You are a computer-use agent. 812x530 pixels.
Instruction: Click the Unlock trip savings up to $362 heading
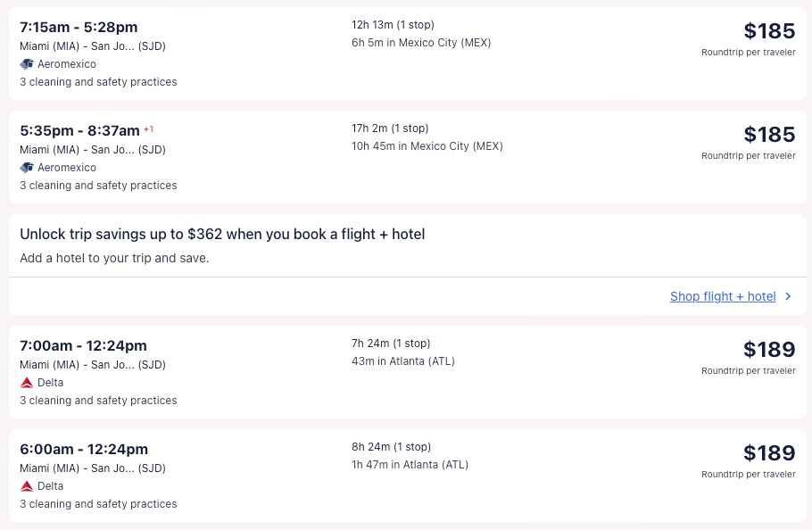point(222,235)
